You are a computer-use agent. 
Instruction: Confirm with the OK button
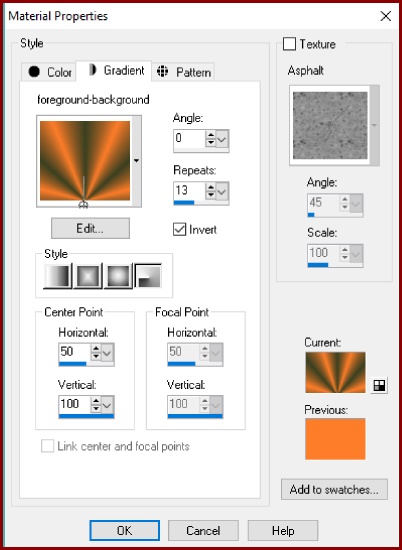point(125,530)
